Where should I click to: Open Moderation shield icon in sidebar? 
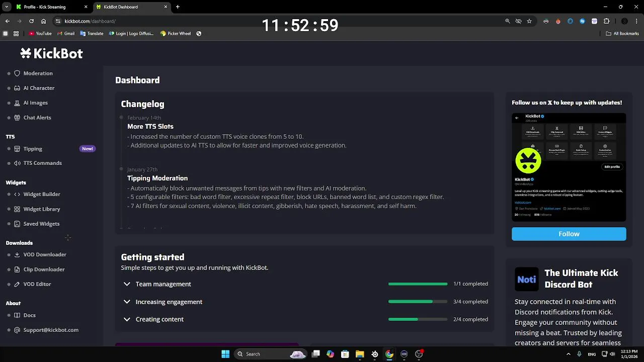pyautogui.click(x=17, y=73)
